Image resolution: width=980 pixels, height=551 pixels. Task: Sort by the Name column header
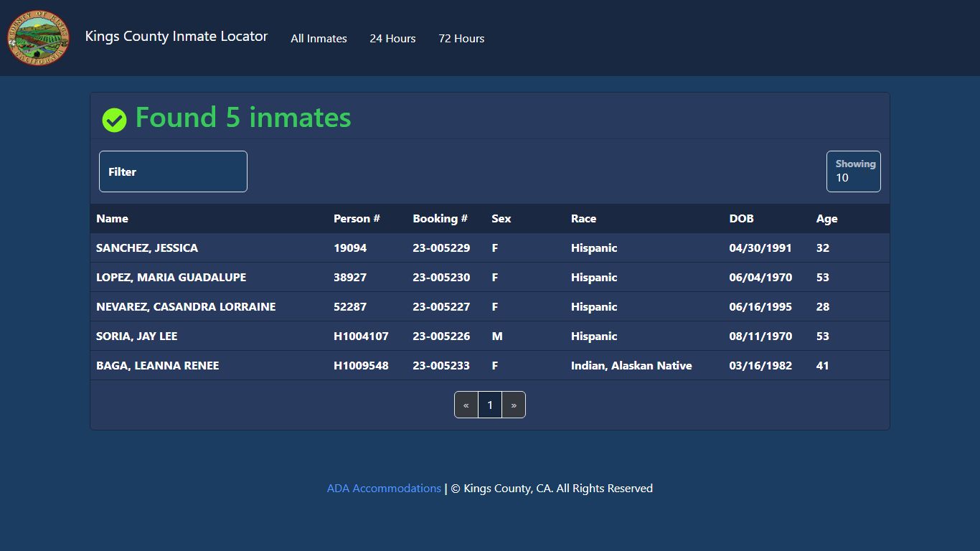click(x=112, y=219)
